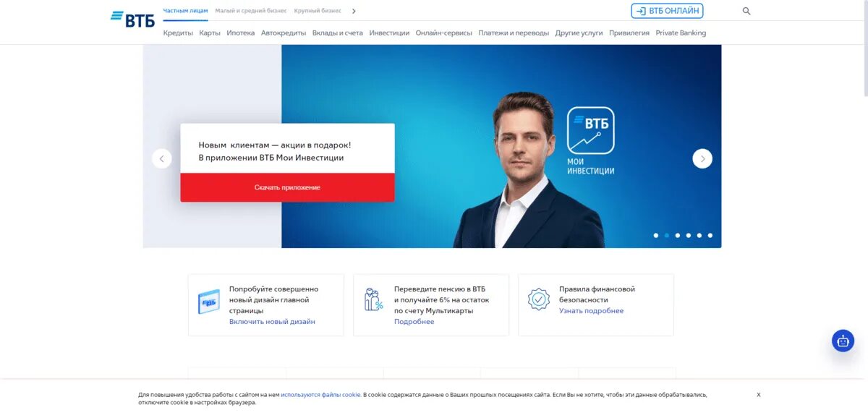Click the pension percent icon

[374, 299]
